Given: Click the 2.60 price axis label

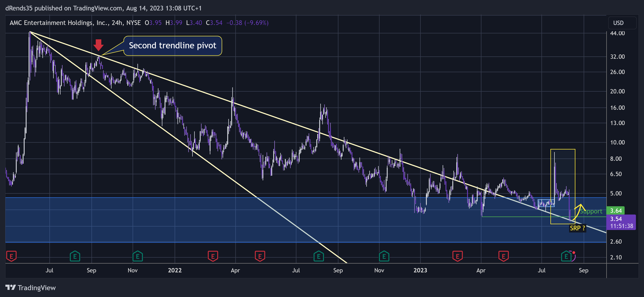Looking at the screenshot, I should click(616, 241).
